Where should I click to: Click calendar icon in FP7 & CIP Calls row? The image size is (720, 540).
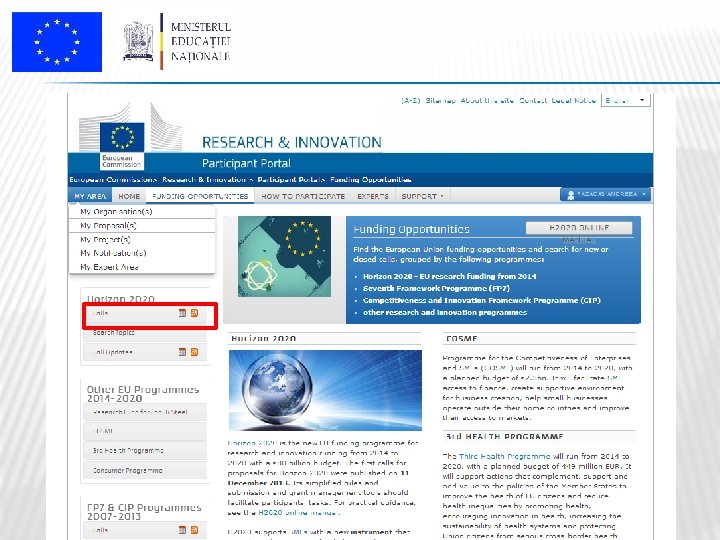pyautogui.click(x=182, y=530)
